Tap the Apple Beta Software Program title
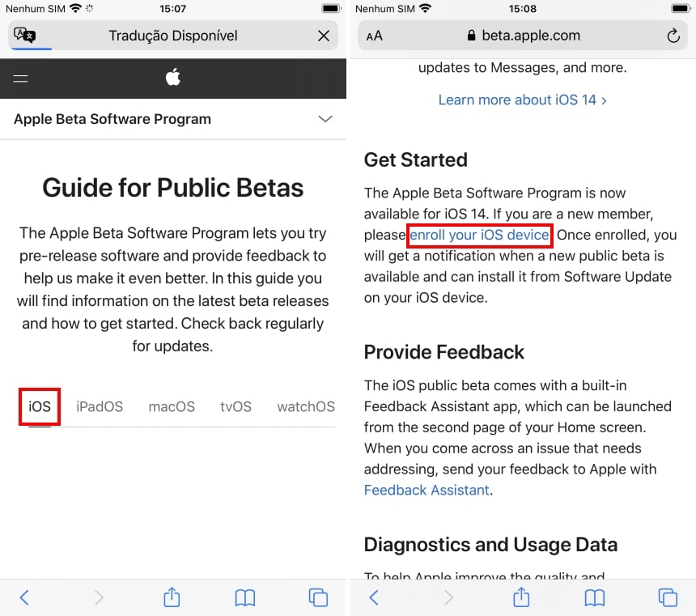Image resolution: width=696 pixels, height=616 pixels. (112, 119)
